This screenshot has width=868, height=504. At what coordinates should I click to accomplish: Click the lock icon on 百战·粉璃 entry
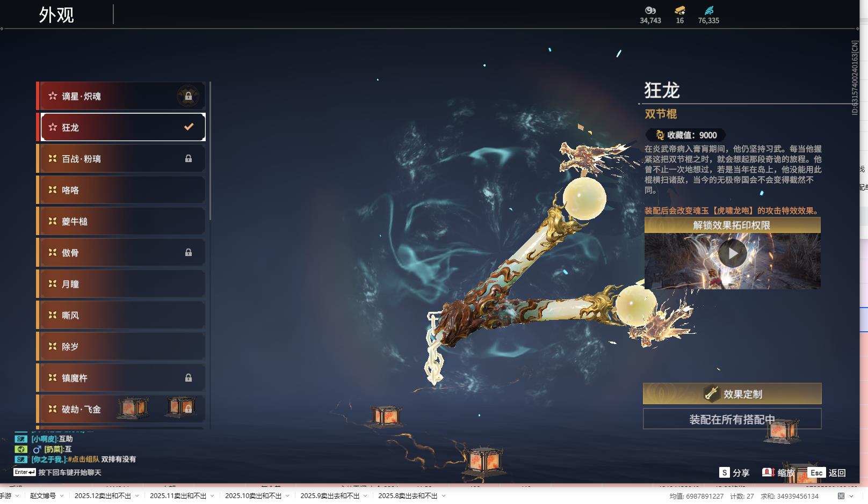[188, 158]
